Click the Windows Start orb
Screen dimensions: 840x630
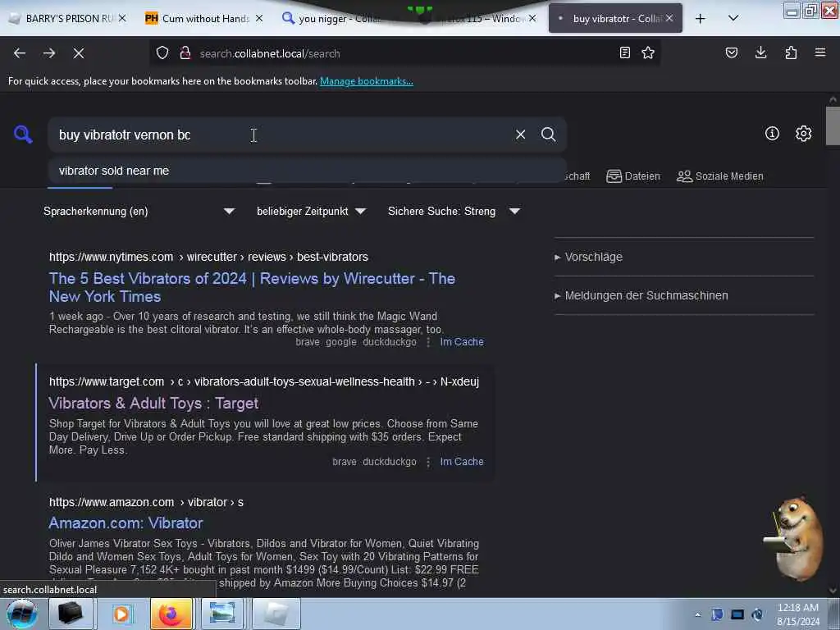coord(22,614)
